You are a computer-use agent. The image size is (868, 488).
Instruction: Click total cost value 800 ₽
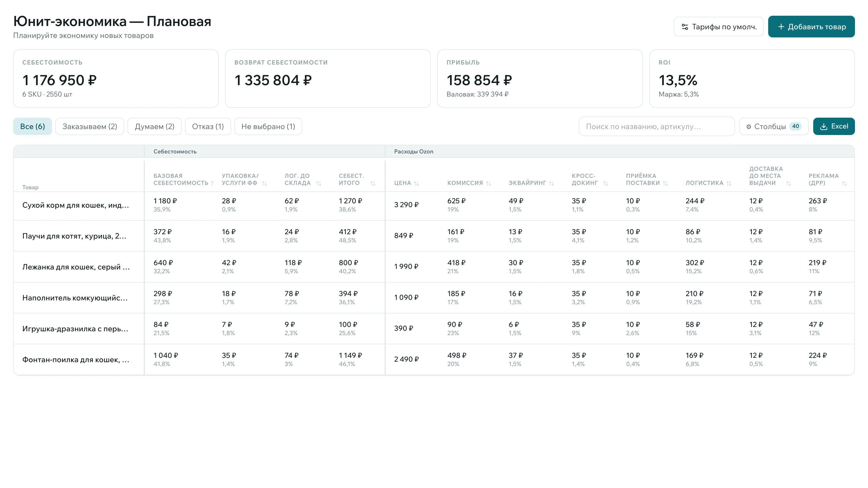(349, 263)
